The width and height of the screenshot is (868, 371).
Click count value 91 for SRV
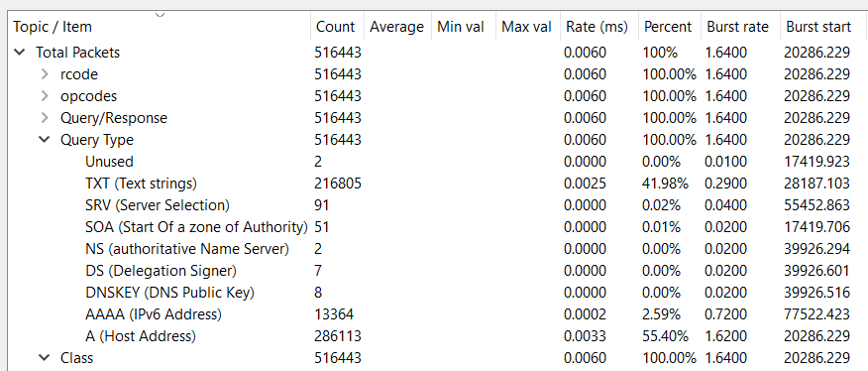click(322, 205)
